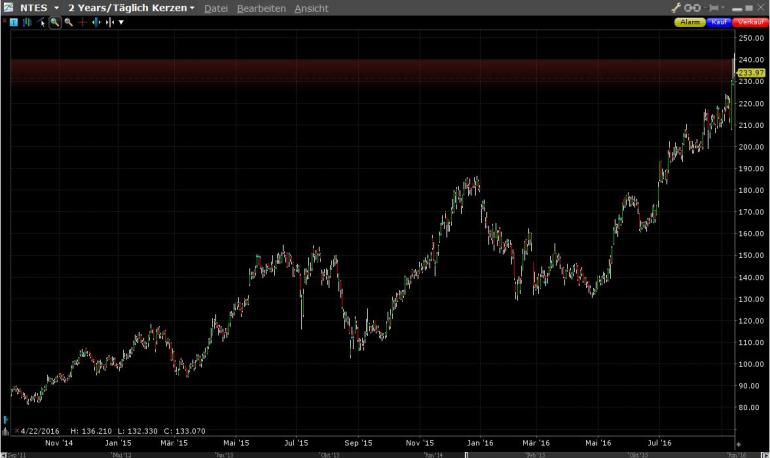This screenshot has width=770, height=458.
Task: Click the Jan '16 time axis label
Action: click(x=480, y=443)
